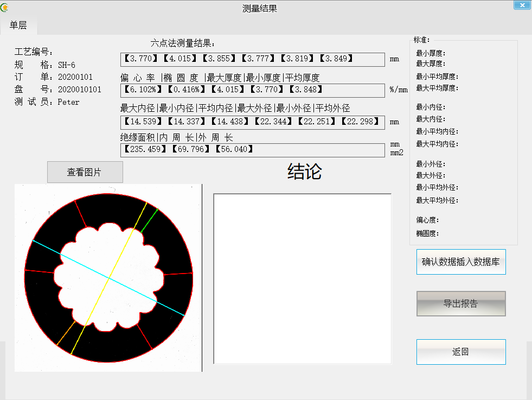This screenshot has height=400, width=532.
Task: Switch to the 单层 tab
Action: [17, 24]
